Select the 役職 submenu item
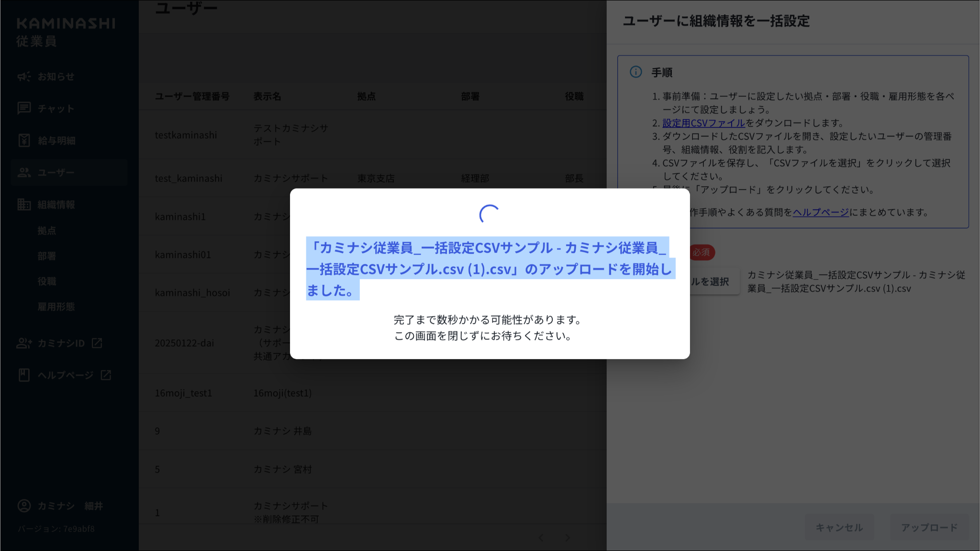 click(47, 281)
